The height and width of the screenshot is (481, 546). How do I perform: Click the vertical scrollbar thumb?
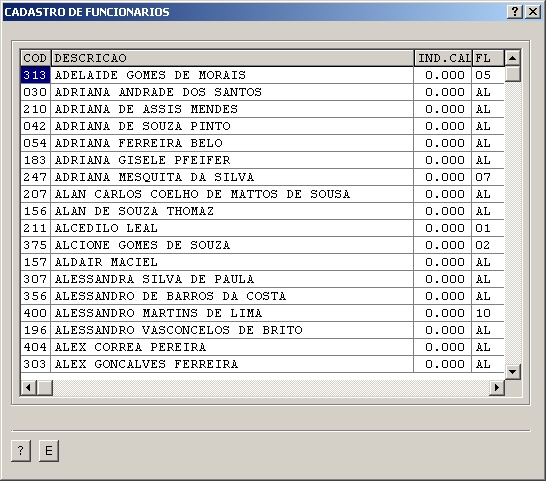click(512, 74)
